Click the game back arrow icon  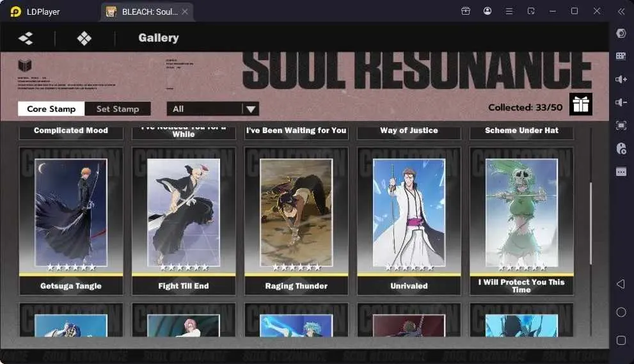point(26,38)
